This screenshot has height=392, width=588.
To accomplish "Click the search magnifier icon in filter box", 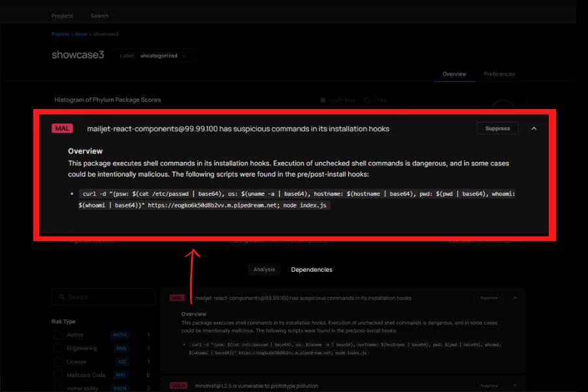I will 61,297.
